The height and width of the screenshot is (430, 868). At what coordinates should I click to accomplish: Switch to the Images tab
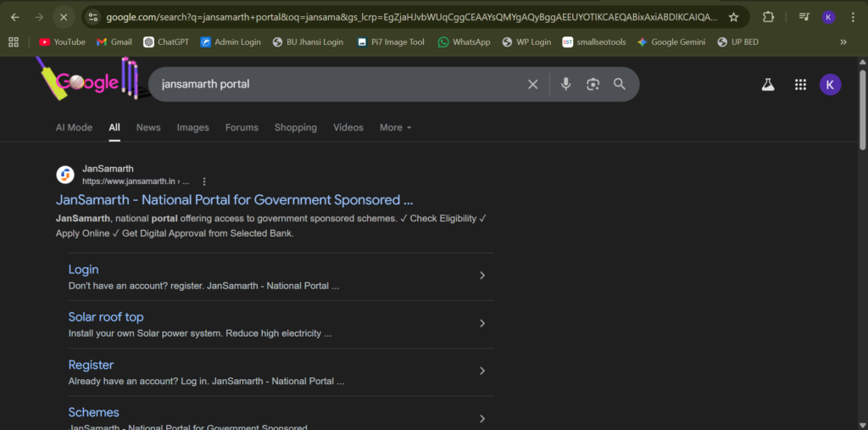tap(193, 127)
